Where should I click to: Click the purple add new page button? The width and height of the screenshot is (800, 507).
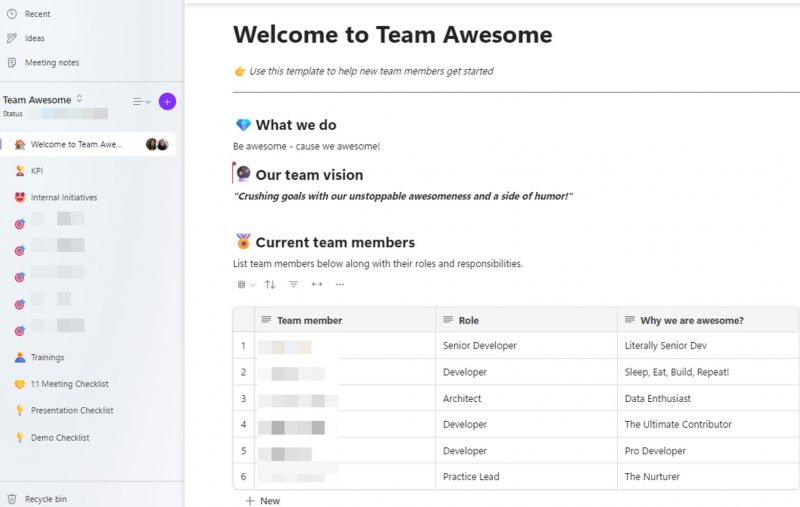167,101
